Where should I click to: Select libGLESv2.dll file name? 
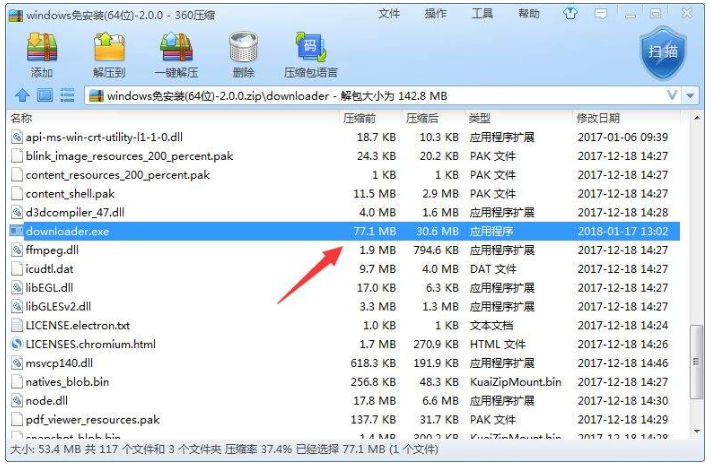[x=58, y=306]
